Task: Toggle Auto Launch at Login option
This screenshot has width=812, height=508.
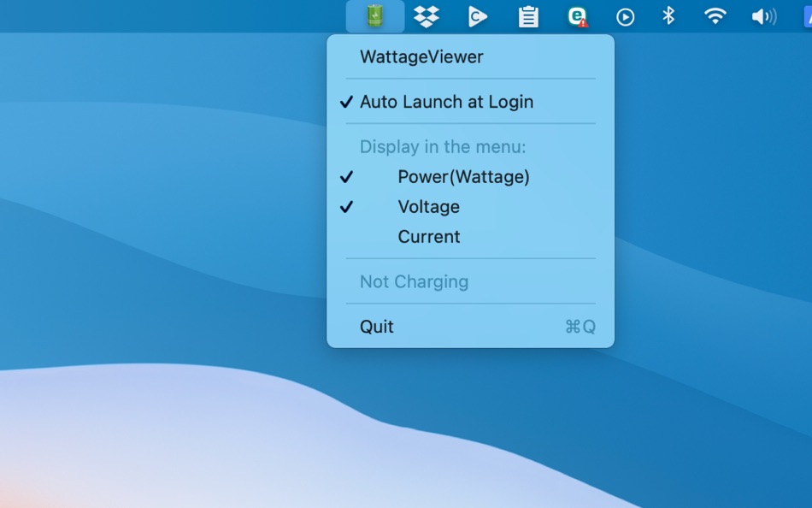Action: click(470, 102)
